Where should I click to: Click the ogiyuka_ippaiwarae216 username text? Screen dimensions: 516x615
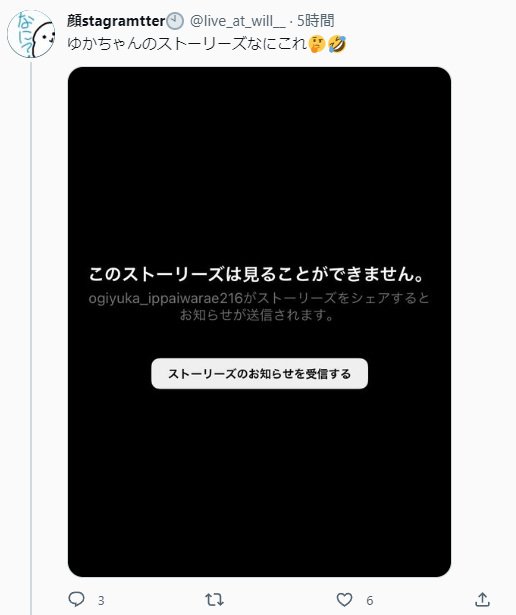pos(166,298)
